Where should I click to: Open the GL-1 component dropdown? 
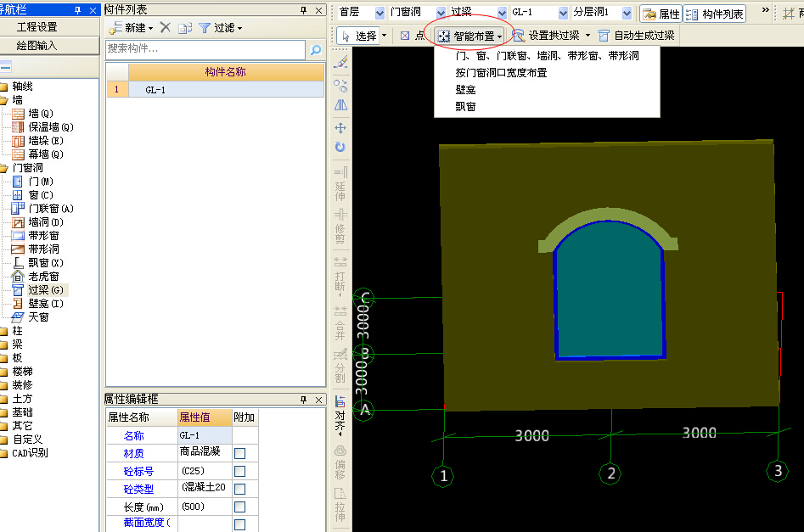(563, 13)
